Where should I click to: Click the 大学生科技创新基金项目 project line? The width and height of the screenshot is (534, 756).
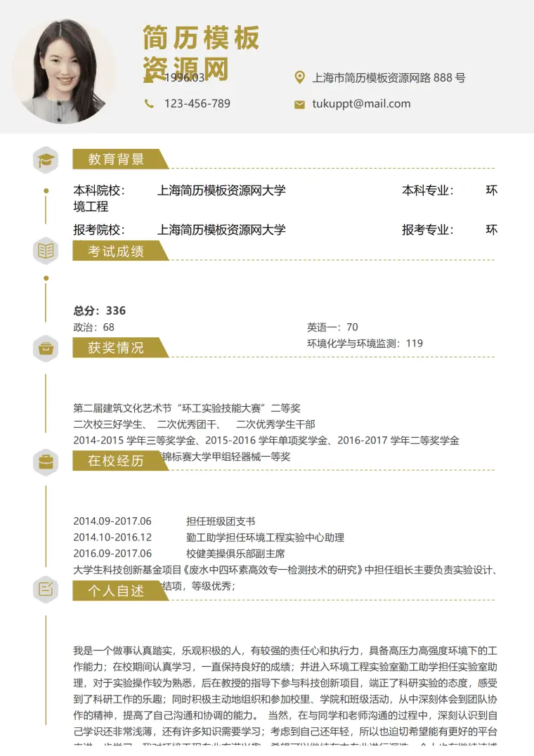[285, 570]
